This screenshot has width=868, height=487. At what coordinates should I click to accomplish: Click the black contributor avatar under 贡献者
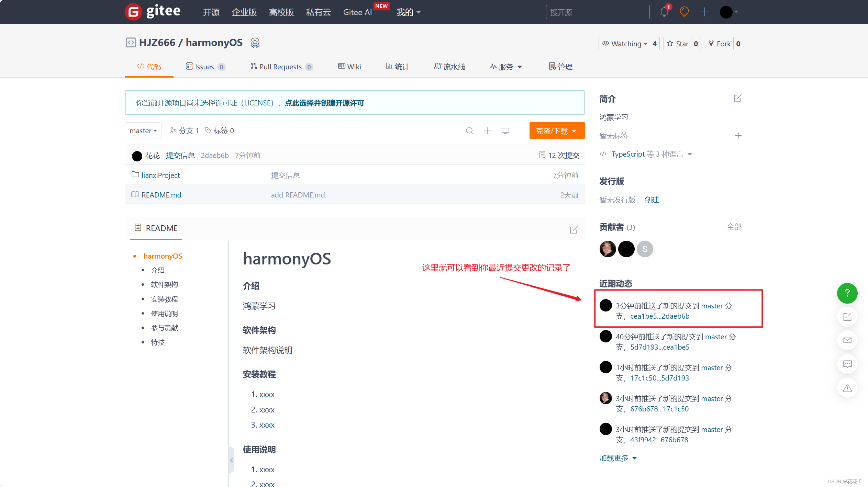pyautogui.click(x=626, y=249)
